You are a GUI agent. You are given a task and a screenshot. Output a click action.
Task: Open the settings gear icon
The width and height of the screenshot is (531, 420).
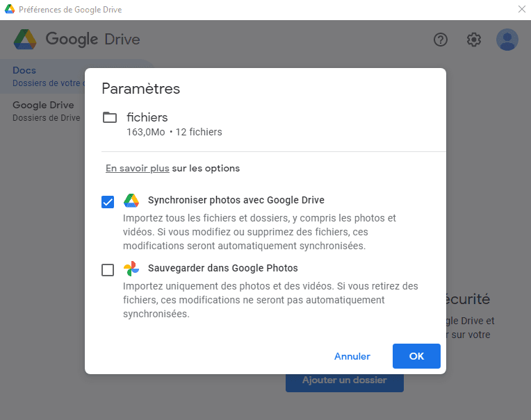pyautogui.click(x=474, y=40)
